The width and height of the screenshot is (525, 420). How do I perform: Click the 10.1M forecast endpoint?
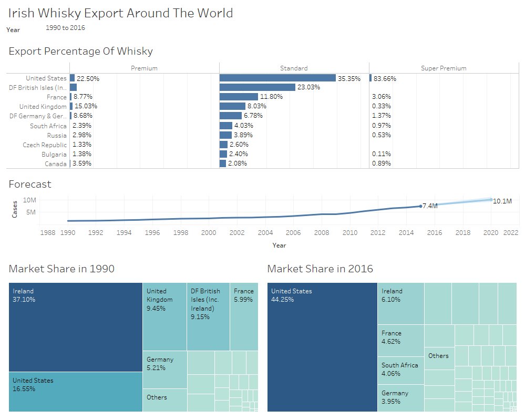click(489, 200)
